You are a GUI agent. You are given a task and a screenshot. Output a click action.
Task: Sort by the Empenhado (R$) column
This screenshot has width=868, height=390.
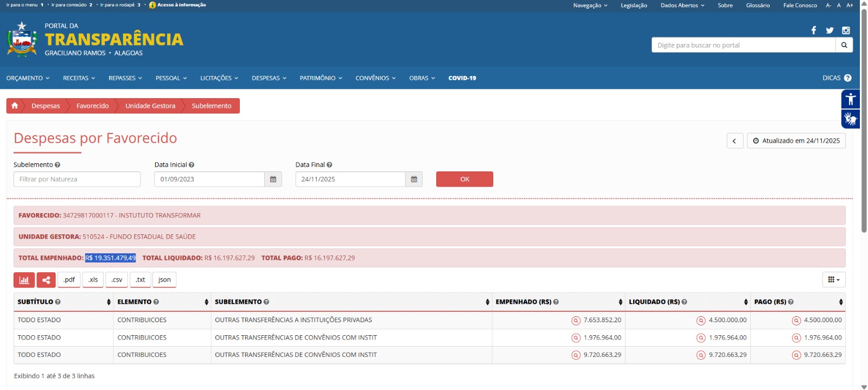[620, 302]
